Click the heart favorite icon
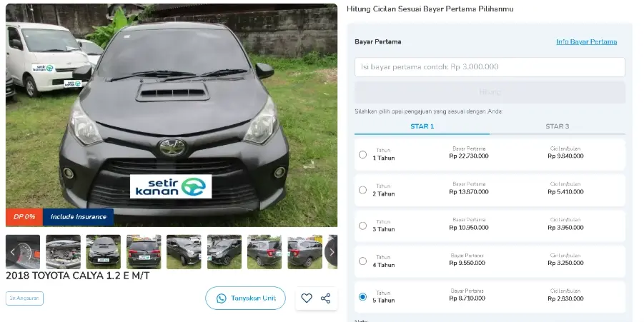The height and width of the screenshot is (322, 644). pyautogui.click(x=307, y=298)
